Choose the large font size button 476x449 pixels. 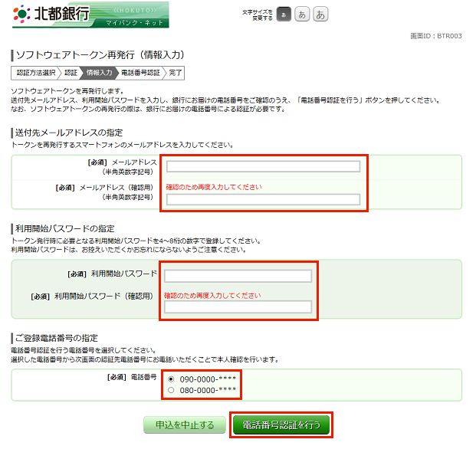pyautogui.click(x=320, y=14)
